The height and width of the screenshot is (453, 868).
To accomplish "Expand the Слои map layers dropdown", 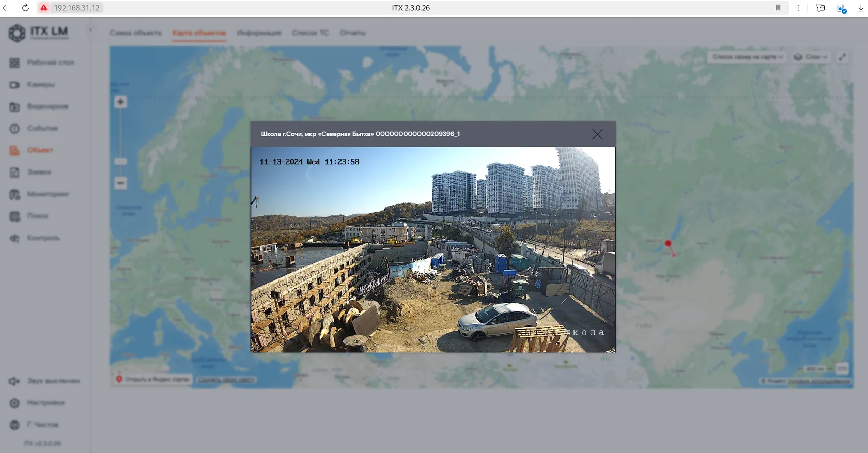I will [811, 57].
